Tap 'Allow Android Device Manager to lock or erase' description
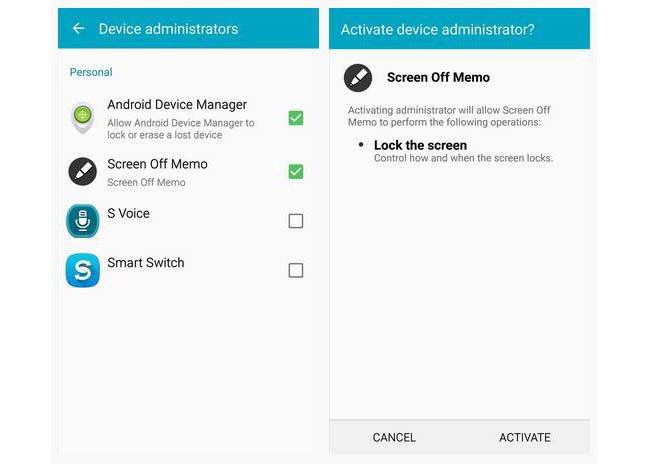Viewport: 650px width, 464px height. coord(181,129)
